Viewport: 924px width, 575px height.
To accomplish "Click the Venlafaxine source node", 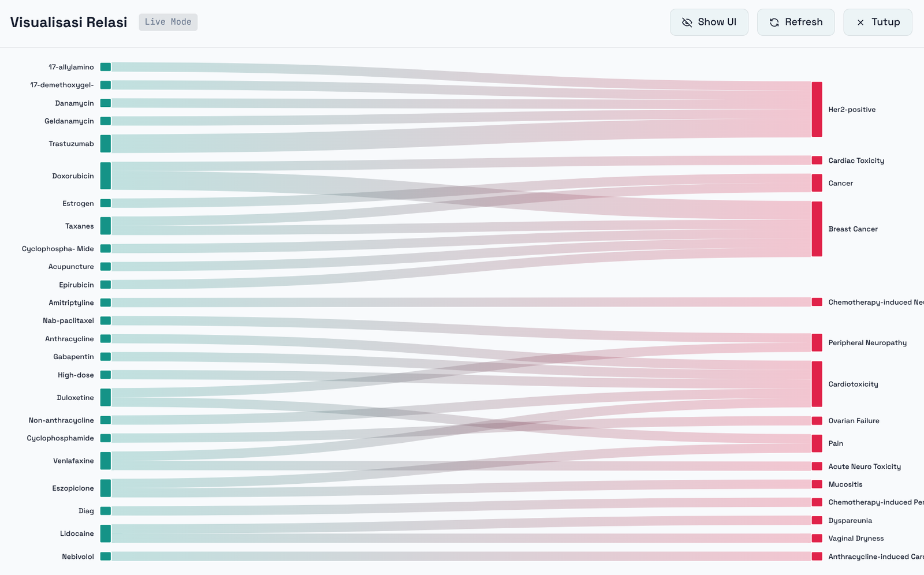I will click(105, 461).
